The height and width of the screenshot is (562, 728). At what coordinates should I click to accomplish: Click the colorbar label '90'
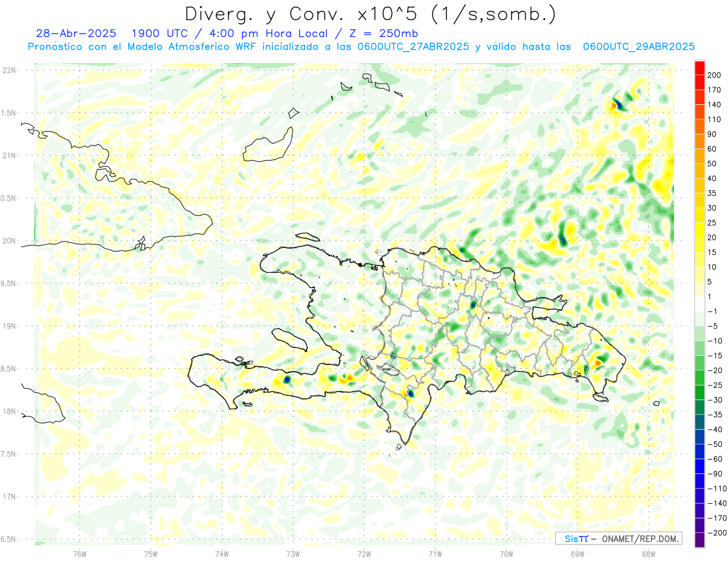[713, 135]
